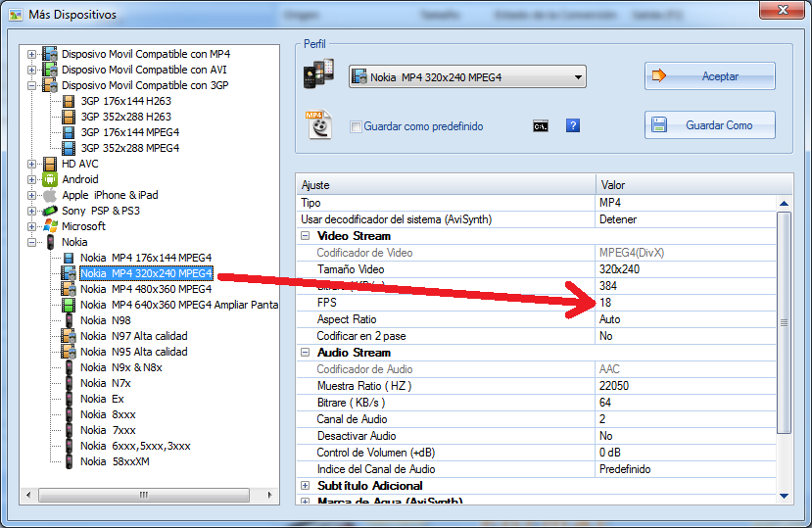Expand the HD AVC tree node

pos(31,164)
